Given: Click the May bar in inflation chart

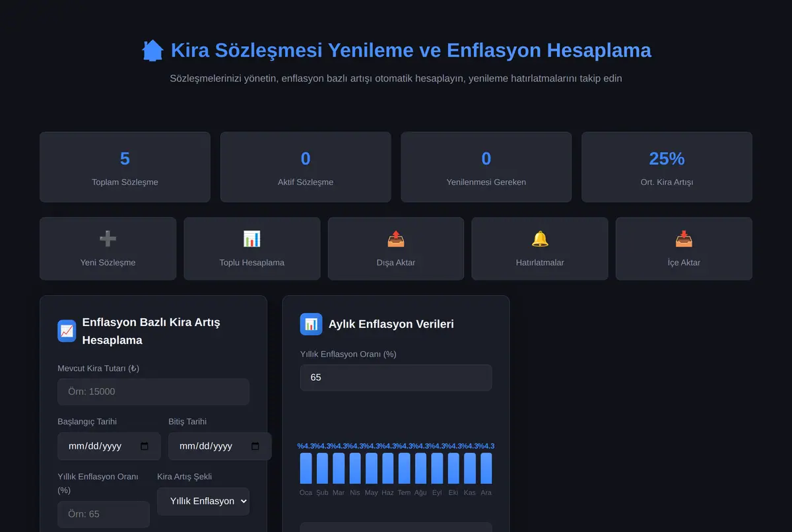Looking at the screenshot, I should pyautogui.click(x=372, y=468).
